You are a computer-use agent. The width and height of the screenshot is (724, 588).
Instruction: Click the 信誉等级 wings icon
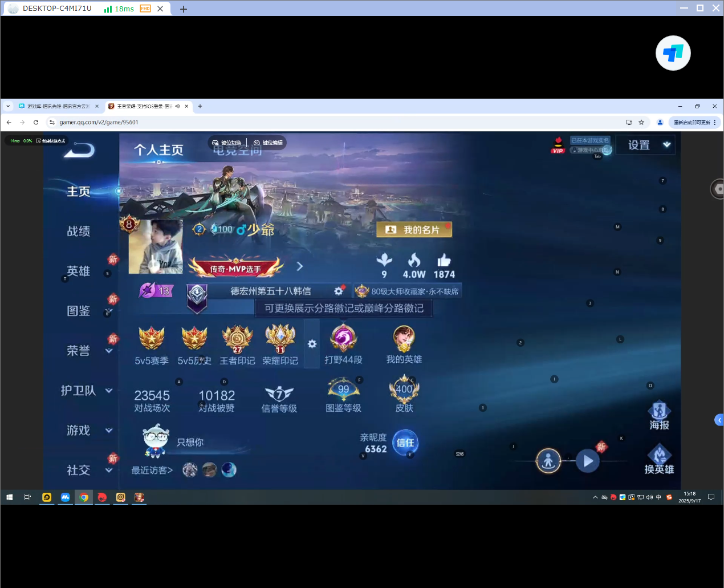click(x=279, y=393)
